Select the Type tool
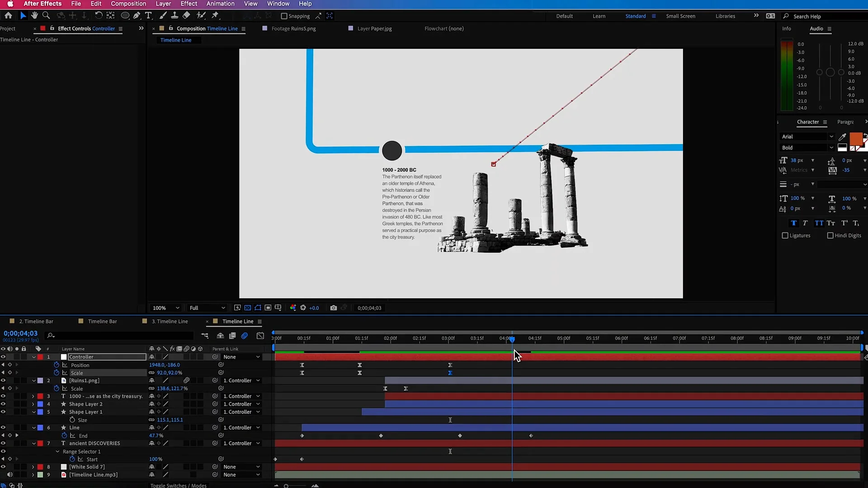The height and width of the screenshot is (488, 868). pos(148,15)
